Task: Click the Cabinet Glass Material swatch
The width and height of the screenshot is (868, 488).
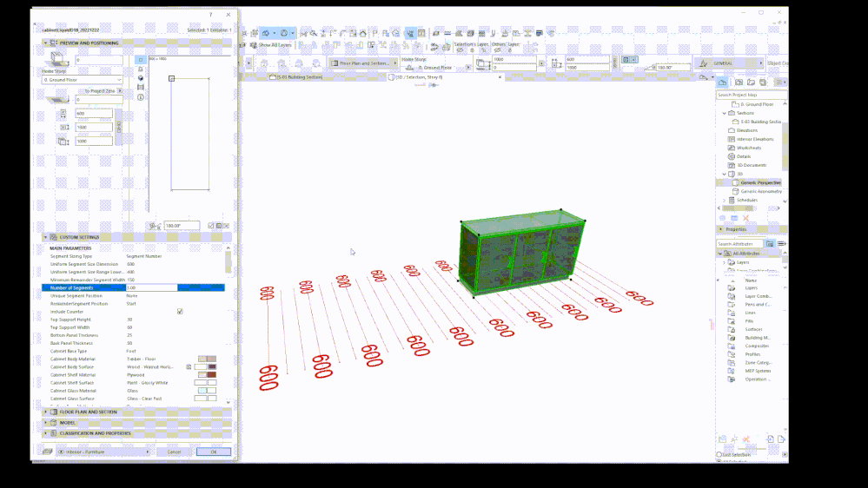Action: (207, 391)
